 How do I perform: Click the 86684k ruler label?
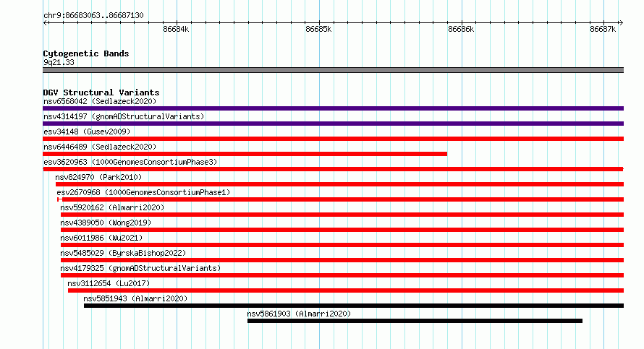tap(176, 30)
